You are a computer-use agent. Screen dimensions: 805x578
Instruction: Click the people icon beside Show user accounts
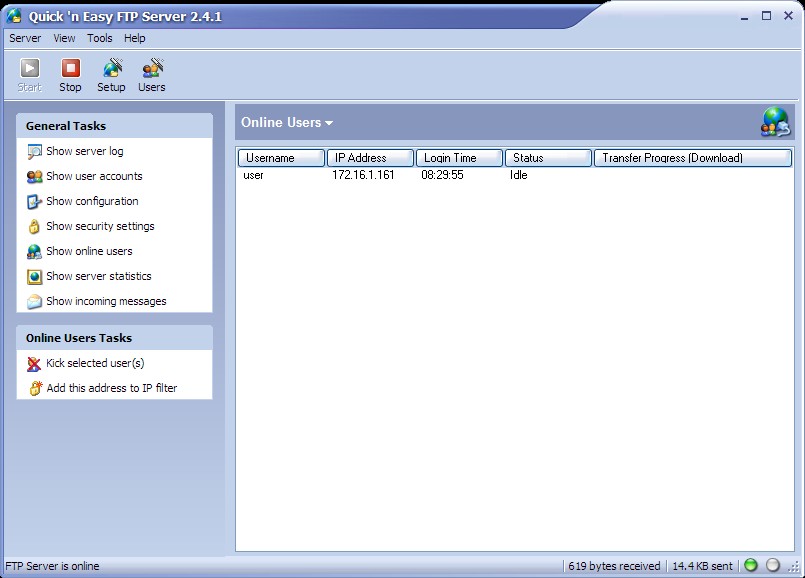tap(34, 177)
